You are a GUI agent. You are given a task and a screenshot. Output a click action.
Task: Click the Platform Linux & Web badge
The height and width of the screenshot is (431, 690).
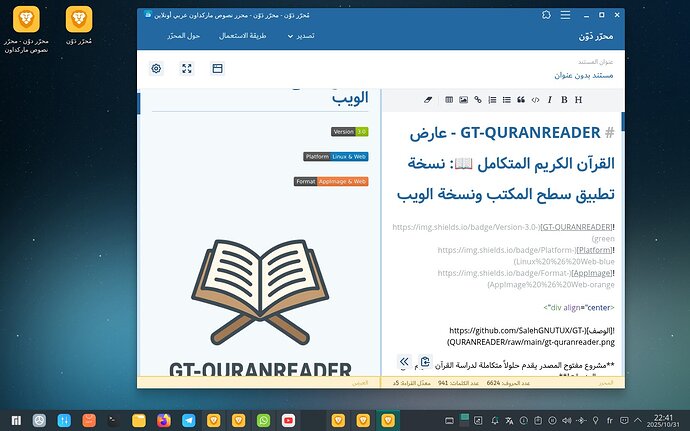point(336,157)
